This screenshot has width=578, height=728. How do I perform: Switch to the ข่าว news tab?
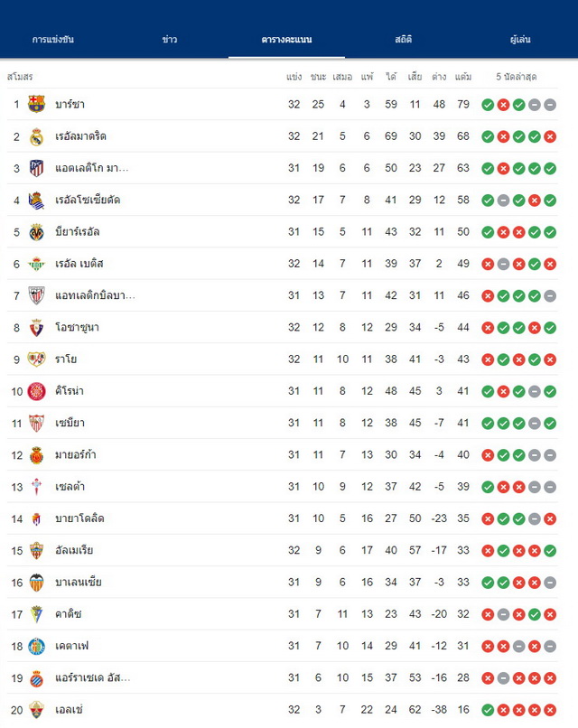[x=170, y=40]
